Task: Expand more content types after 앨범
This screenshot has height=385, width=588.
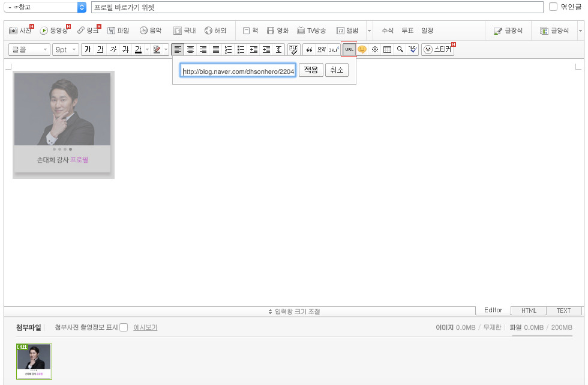Action: (x=369, y=31)
